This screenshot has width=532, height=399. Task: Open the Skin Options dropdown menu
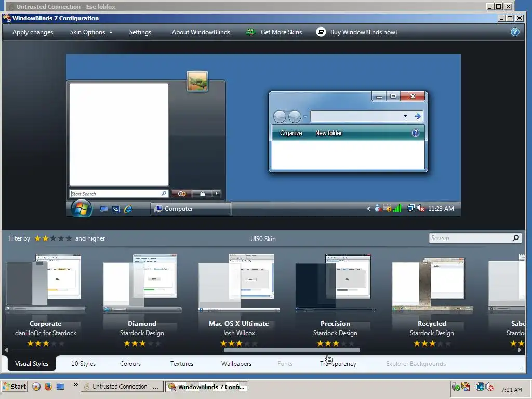click(x=91, y=32)
